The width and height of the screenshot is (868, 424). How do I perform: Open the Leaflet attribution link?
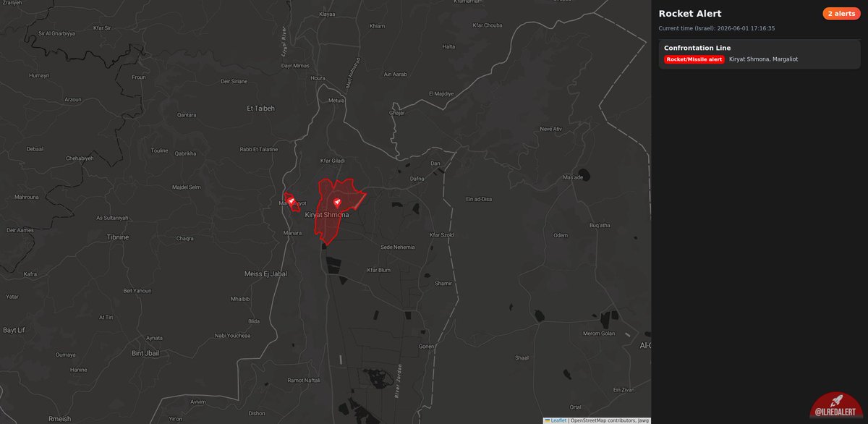(556, 420)
